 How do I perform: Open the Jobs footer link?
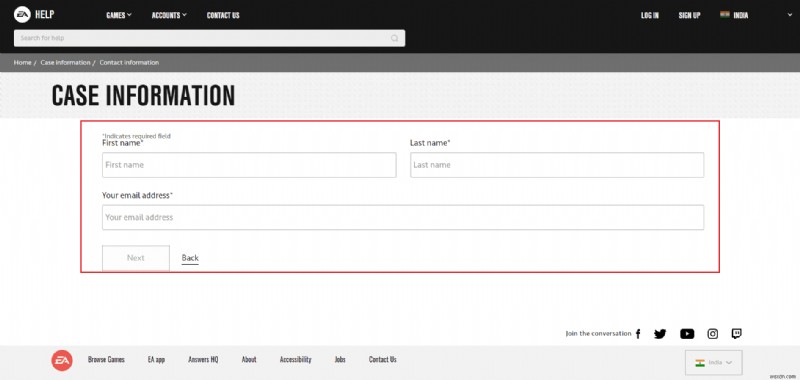click(x=340, y=360)
